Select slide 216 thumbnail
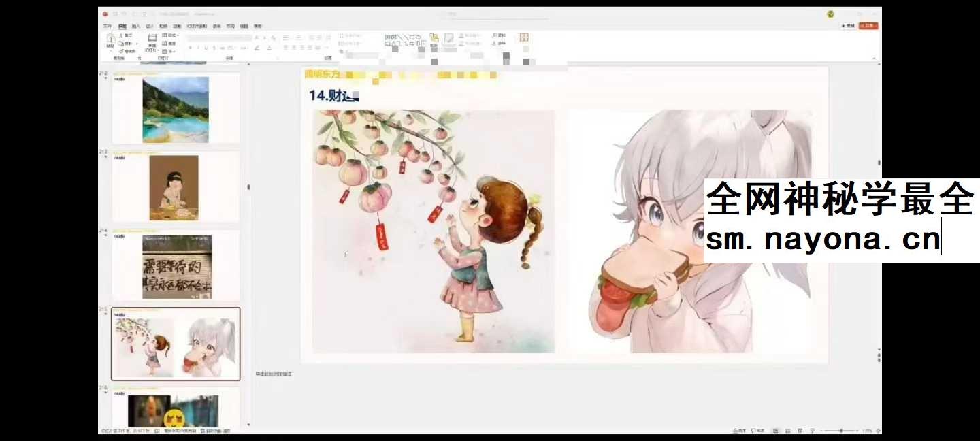The height and width of the screenshot is (441, 980). [x=176, y=407]
